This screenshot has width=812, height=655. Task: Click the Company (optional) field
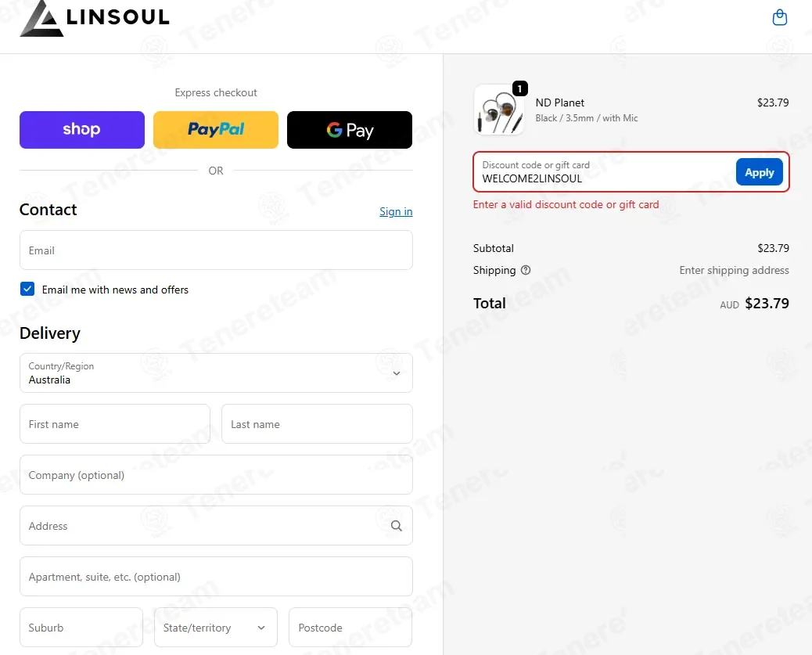[216, 475]
